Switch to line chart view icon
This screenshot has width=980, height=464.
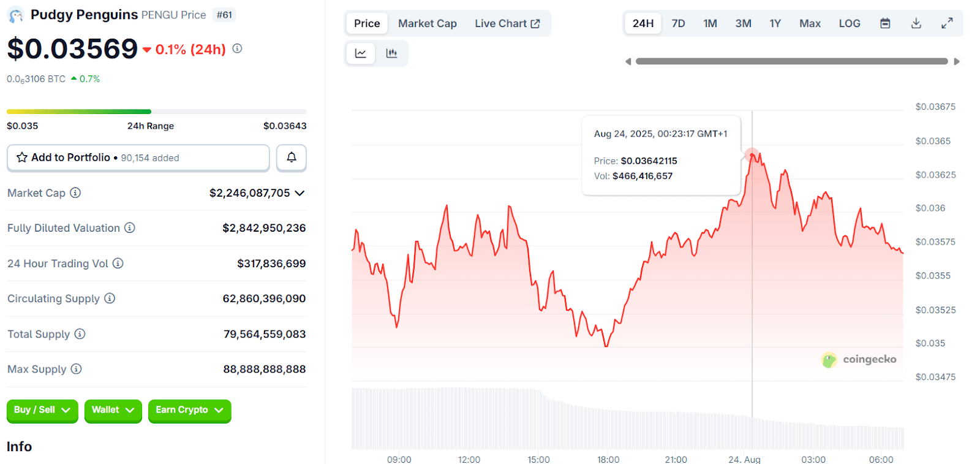point(361,53)
